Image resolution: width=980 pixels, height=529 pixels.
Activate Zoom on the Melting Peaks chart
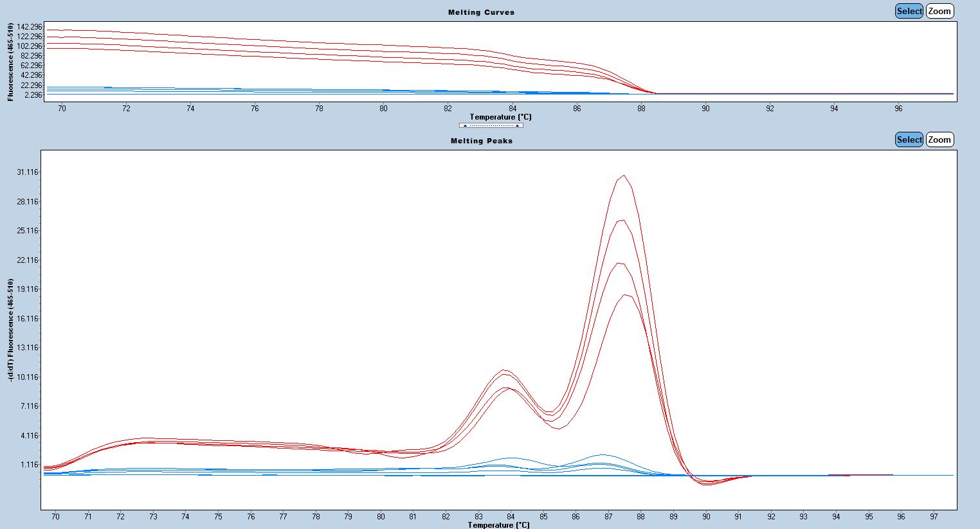939,139
